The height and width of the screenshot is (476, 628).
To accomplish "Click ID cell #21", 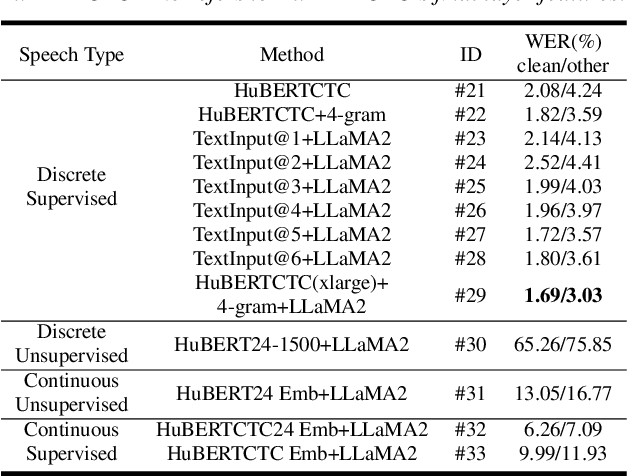I will pyautogui.click(x=470, y=91).
